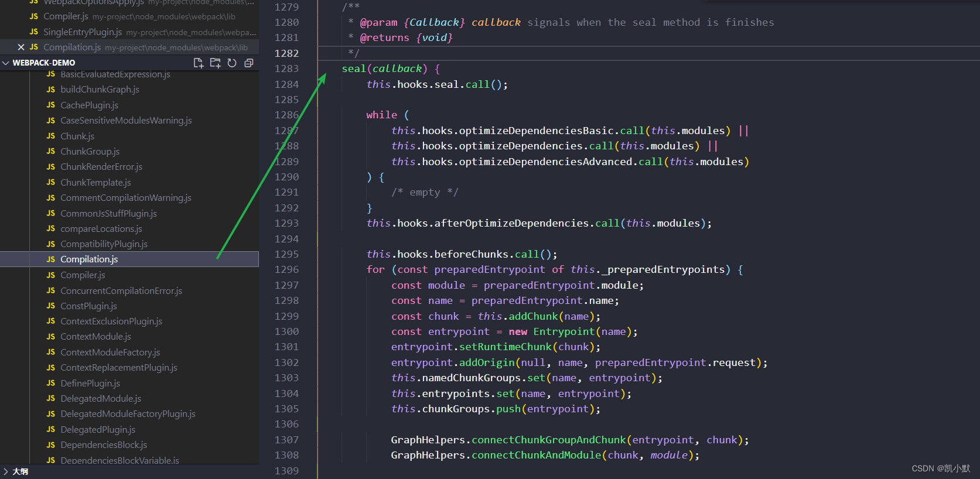This screenshot has height=479, width=980.
Task: Click optimizeDependenciesAdvanced in code
Action: pos(545,162)
